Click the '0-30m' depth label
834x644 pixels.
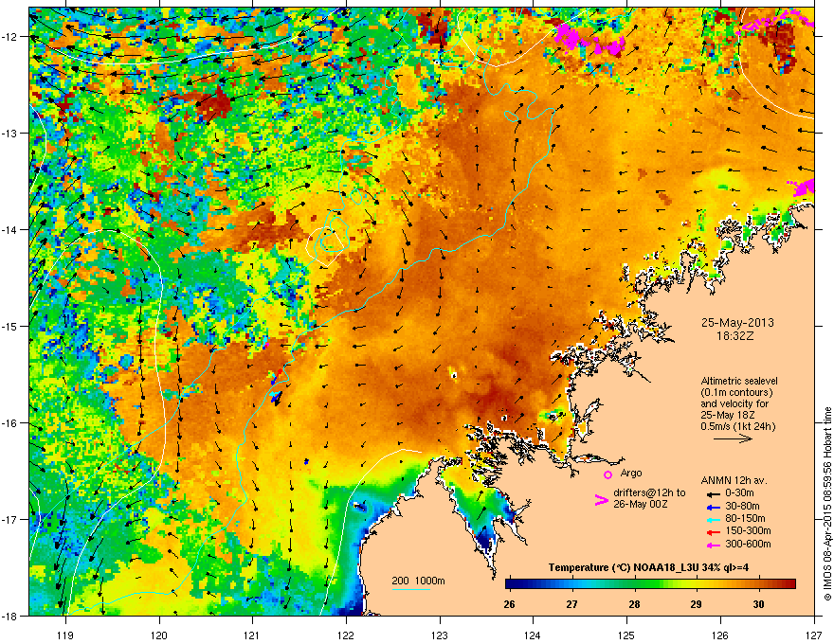point(741,493)
